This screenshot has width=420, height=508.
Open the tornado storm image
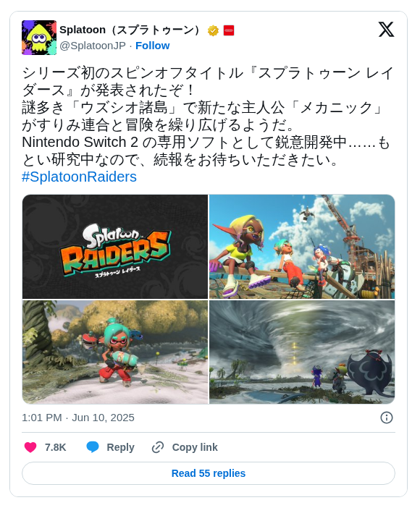click(x=302, y=352)
